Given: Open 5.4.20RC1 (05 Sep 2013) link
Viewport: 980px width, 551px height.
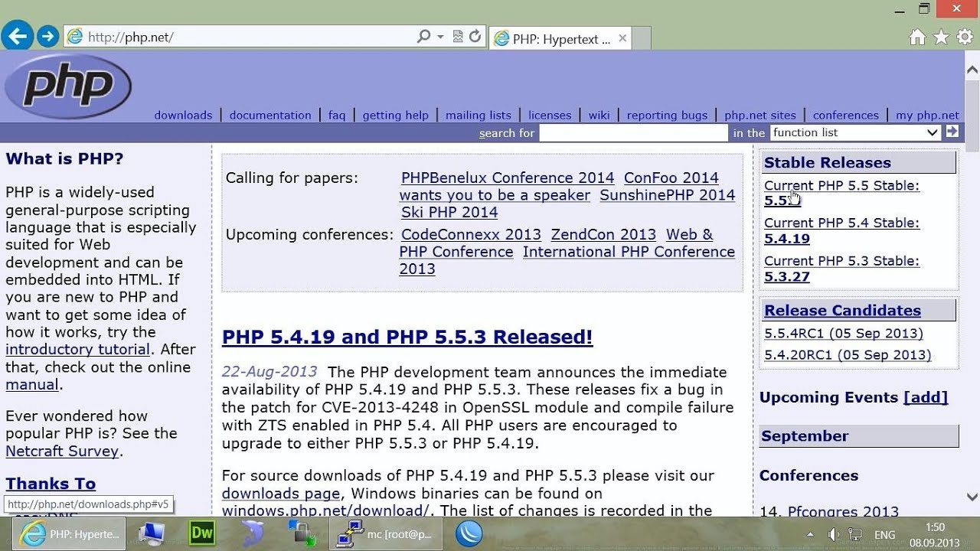Looking at the screenshot, I should pos(848,355).
